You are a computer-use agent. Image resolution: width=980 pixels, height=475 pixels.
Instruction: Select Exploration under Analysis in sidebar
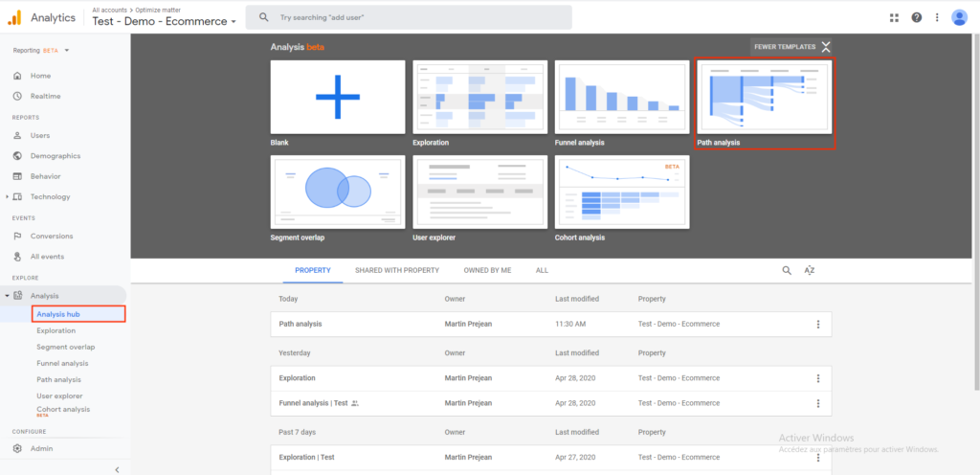(x=56, y=330)
